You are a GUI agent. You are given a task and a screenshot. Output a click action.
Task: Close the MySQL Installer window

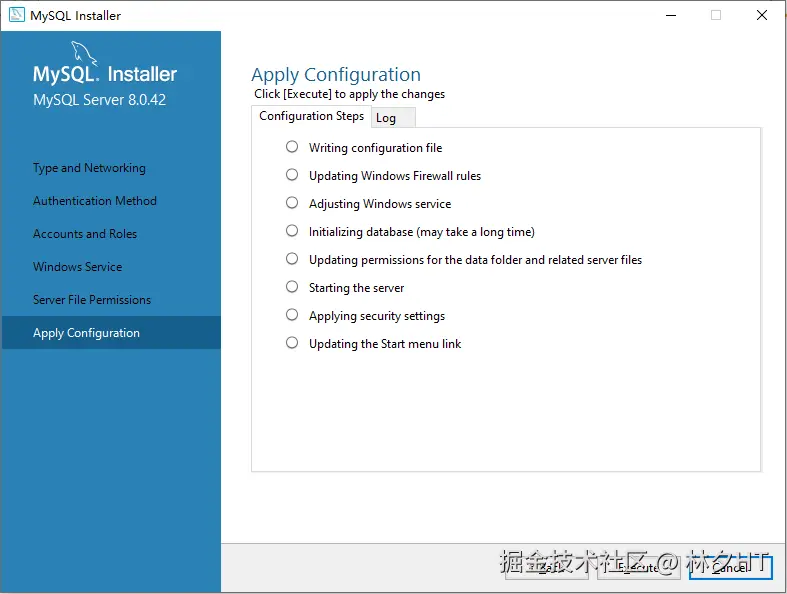pos(761,15)
